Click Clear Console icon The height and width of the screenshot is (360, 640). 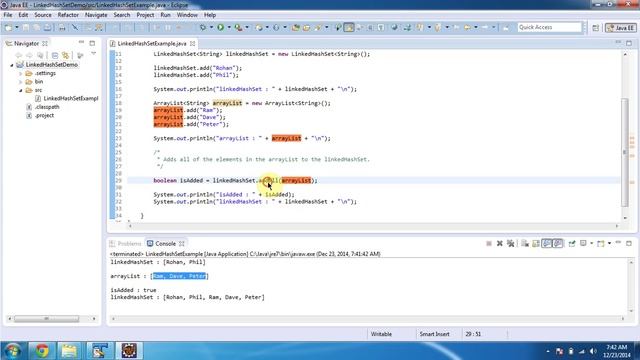click(525, 244)
